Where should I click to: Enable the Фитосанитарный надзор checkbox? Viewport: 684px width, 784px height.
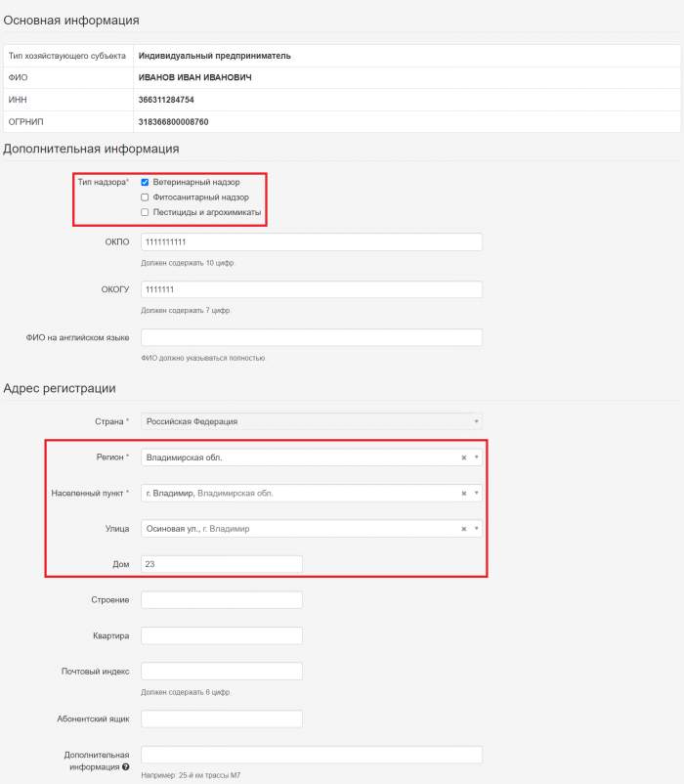(146, 197)
